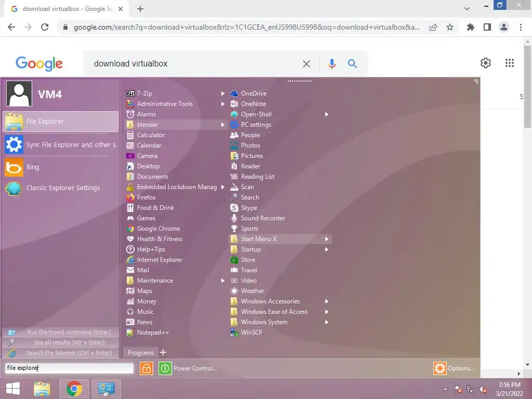532x399 pixels.
Task: Add a new tab with plus button
Action: pos(163,353)
